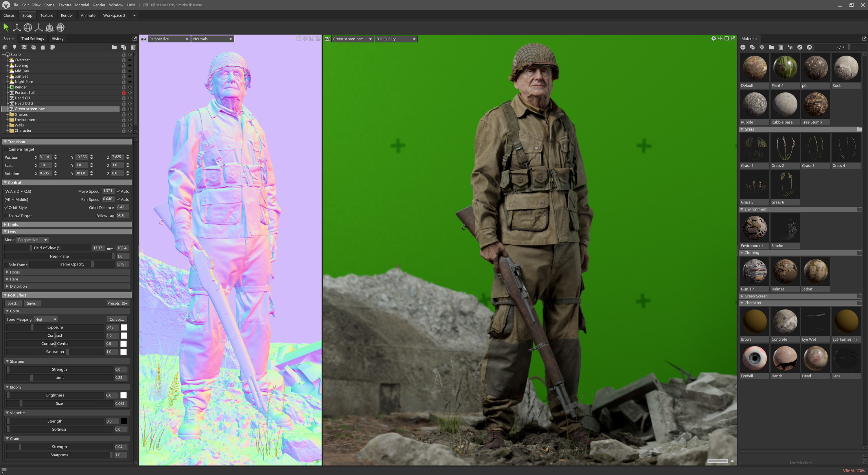Click Load under Post Effect
This screenshot has width=868, height=475.
tap(13, 303)
